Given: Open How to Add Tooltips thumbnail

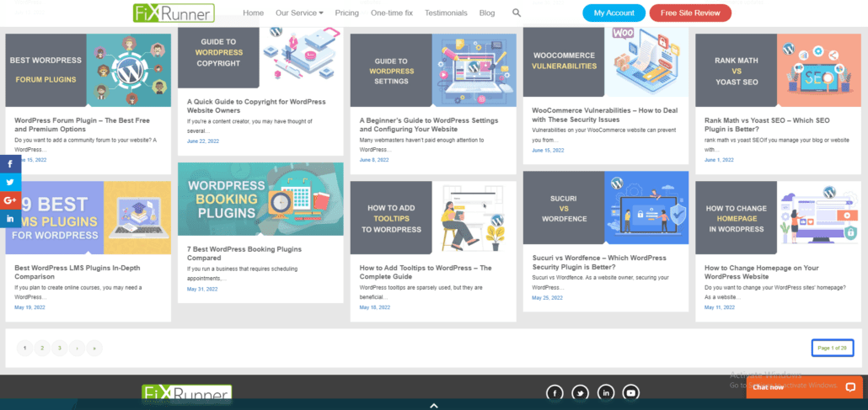Looking at the screenshot, I should click(x=433, y=217).
